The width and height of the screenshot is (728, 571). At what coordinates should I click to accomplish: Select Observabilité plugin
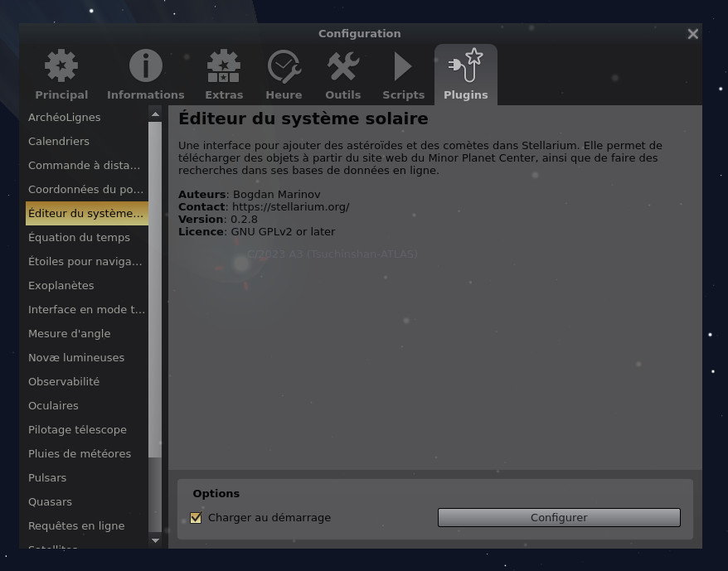[87, 381]
